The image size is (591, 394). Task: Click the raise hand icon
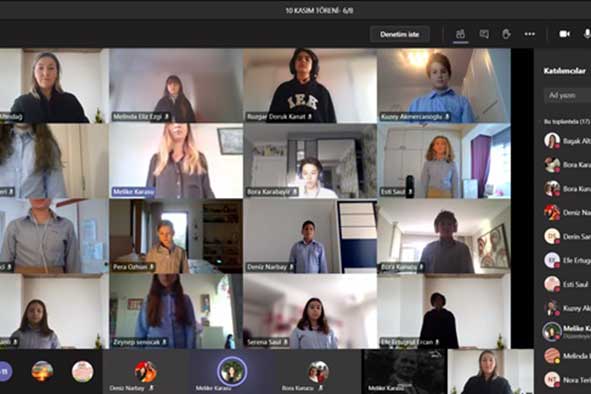pyautogui.click(x=506, y=34)
